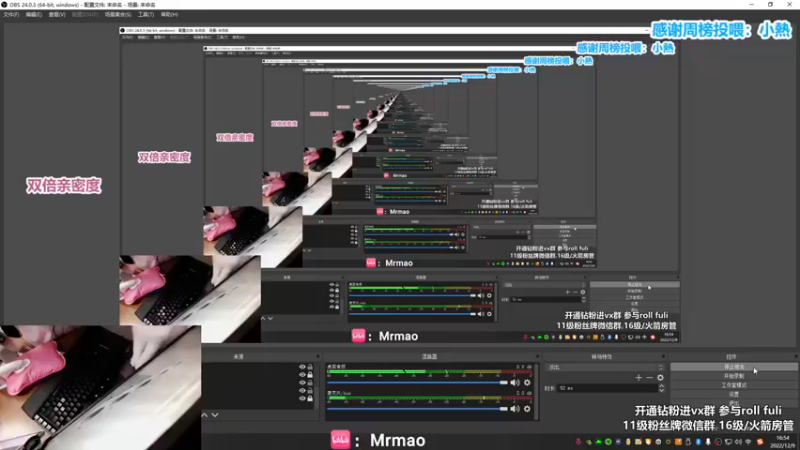Adjust the 麦克风/Aux volume slider
The width and height of the screenshot is (800, 450).
click(x=417, y=409)
